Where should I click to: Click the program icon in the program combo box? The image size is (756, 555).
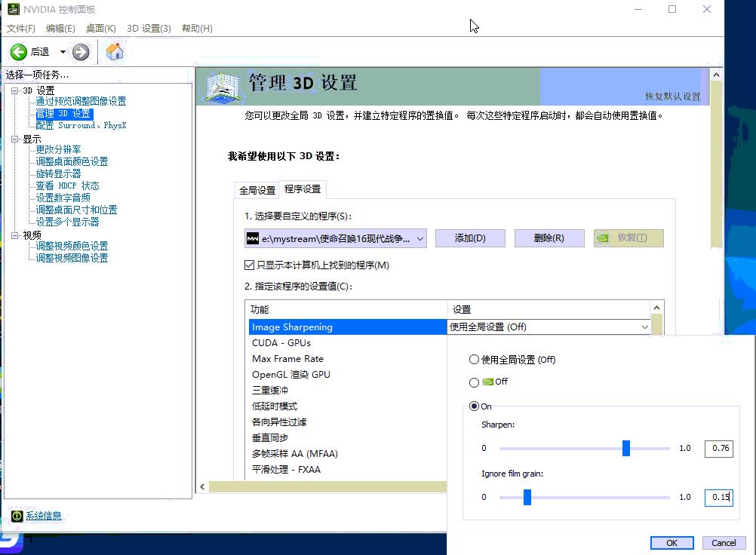[x=253, y=238]
